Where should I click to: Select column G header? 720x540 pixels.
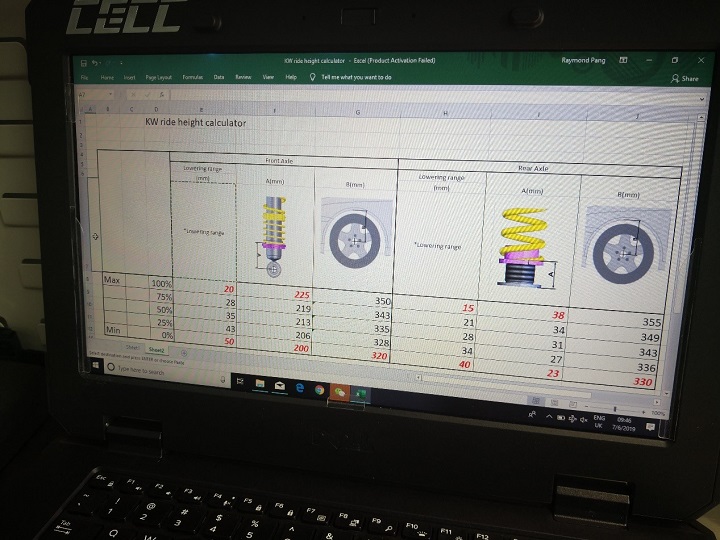[x=358, y=112]
